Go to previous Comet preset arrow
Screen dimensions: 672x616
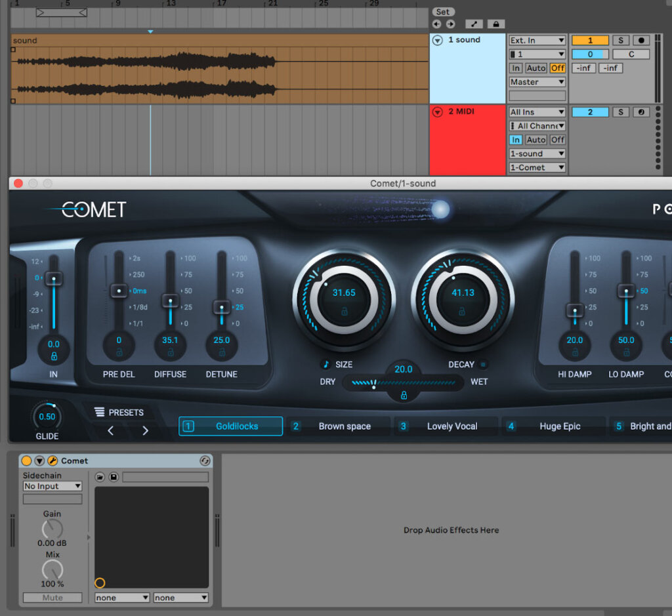110,430
